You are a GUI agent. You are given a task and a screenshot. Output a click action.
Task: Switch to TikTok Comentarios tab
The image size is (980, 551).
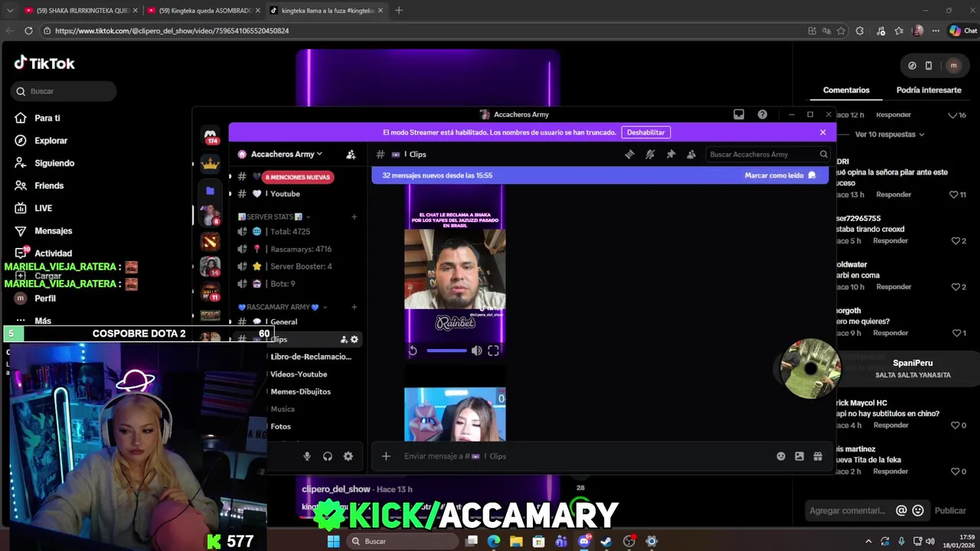pyautogui.click(x=846, y=90)
